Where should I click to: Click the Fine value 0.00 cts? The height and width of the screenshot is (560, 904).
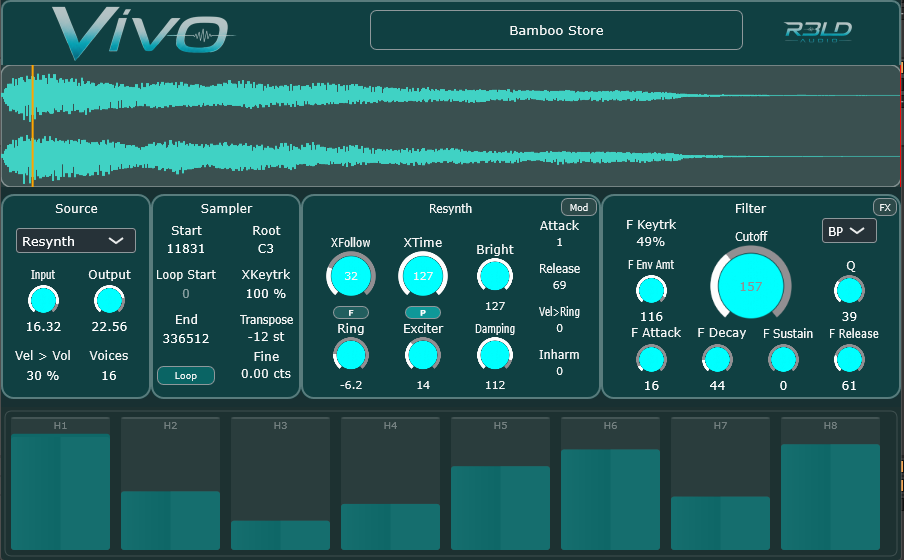pos(266,374)
